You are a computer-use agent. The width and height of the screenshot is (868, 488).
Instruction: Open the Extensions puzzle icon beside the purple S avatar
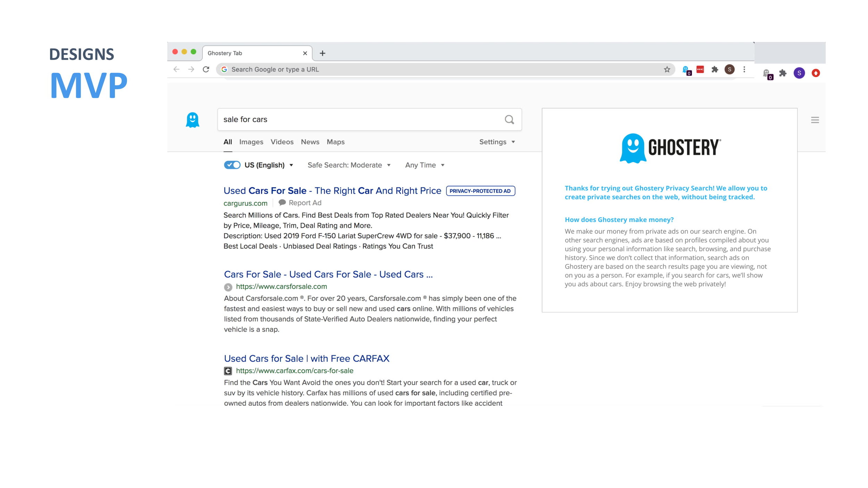783,73
